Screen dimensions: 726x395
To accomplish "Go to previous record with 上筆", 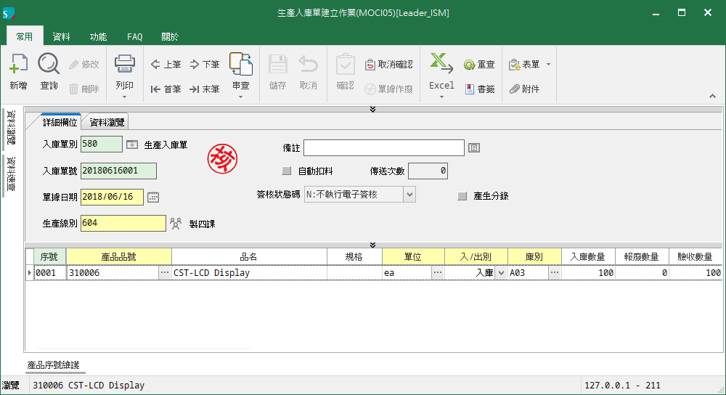I will [x=166, y=64].
